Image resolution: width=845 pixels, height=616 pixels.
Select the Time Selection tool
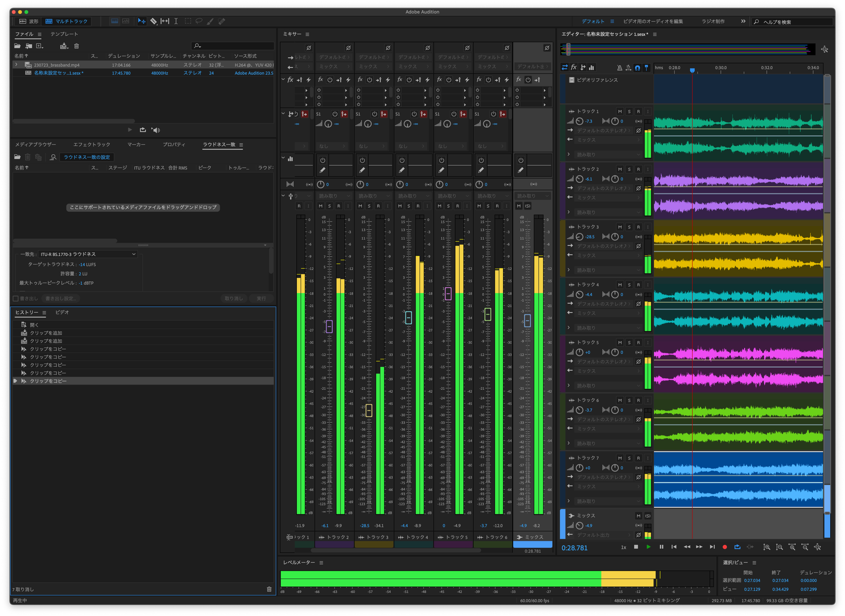point(176,21)
